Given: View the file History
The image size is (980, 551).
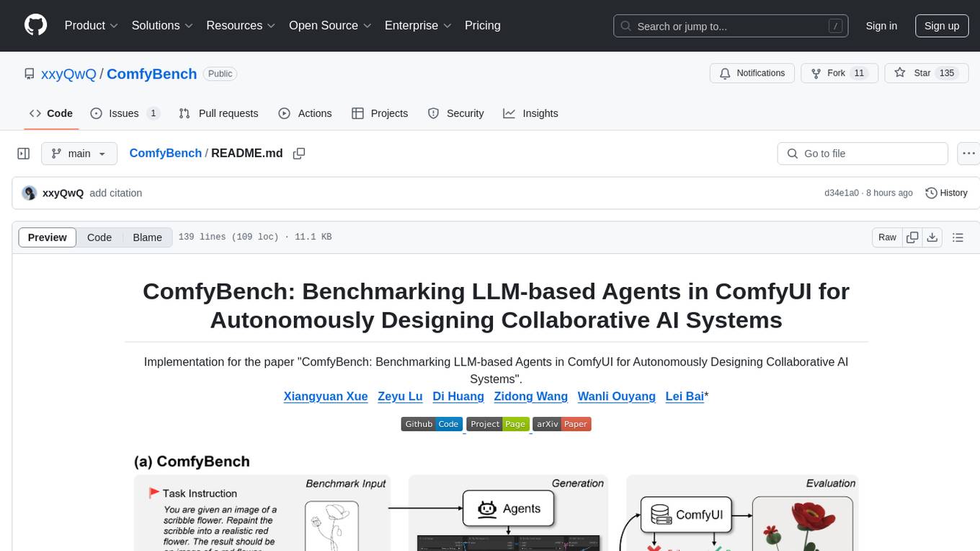Looking at the screenshot, I should [946, 193].
